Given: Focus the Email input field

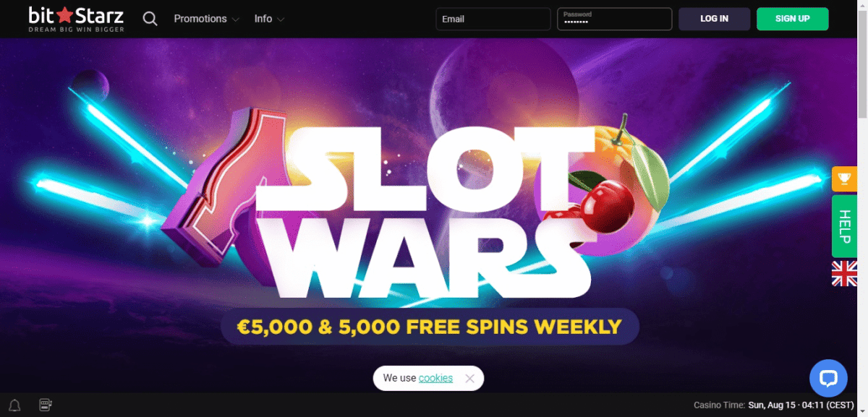Looking at the screenshot, I should (493, 19).
